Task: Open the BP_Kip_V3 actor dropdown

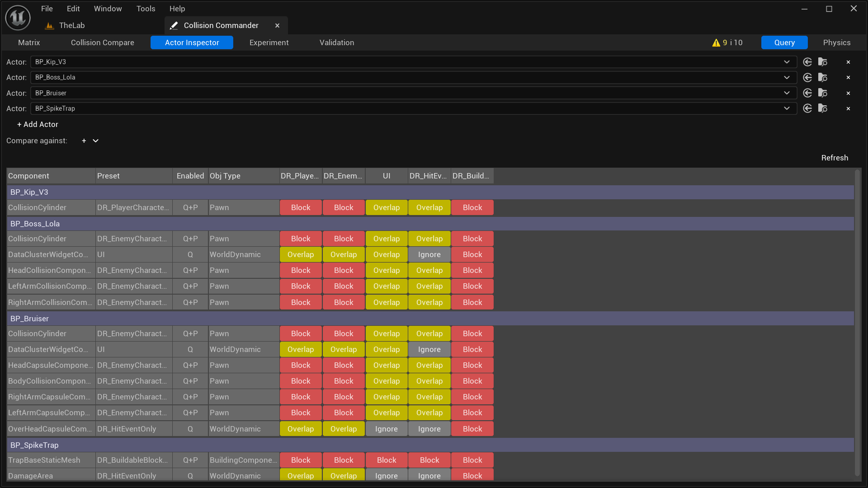Action: click(787, 62)
